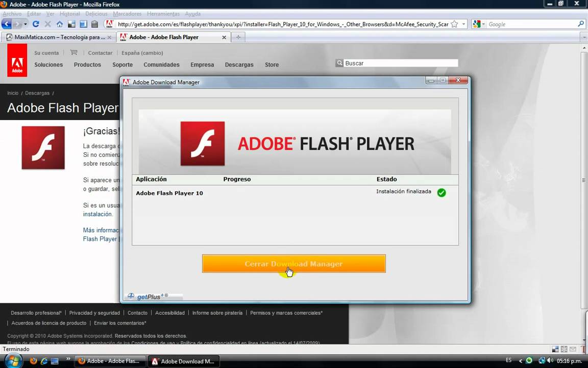The height and width of the screenshot is (368, 588).
Task: Click the magnifier icon beside Buscar
Action: pyautogui.click(x=339, y=63)
